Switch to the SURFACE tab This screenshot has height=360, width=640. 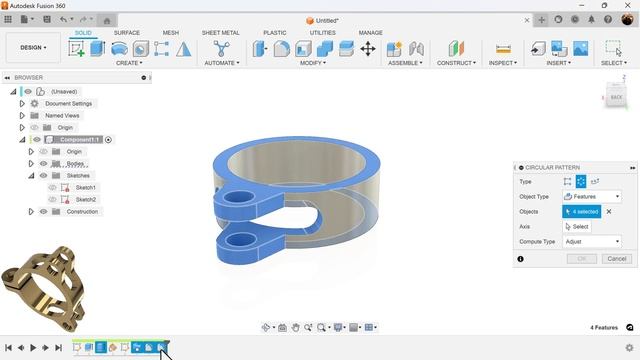click(x=127, y=33)
